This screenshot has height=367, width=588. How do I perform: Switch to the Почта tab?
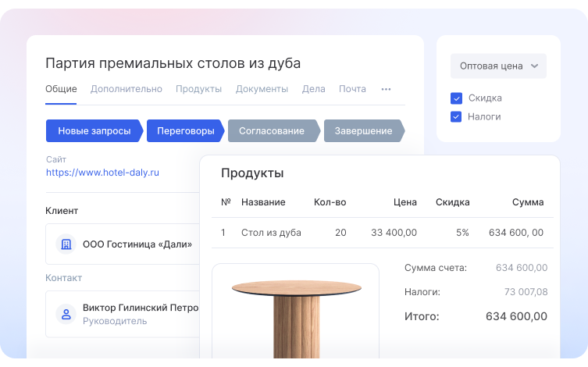pyautogui.click(x=352, y=89)
